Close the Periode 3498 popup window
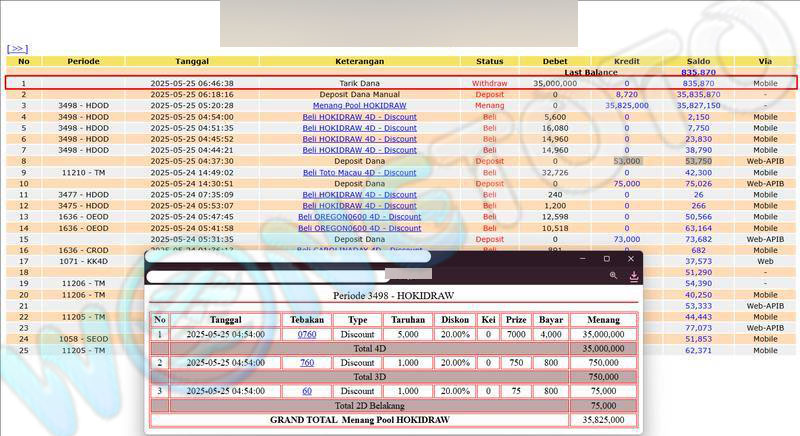Screen dimensions: 800x436 point(631,259)
